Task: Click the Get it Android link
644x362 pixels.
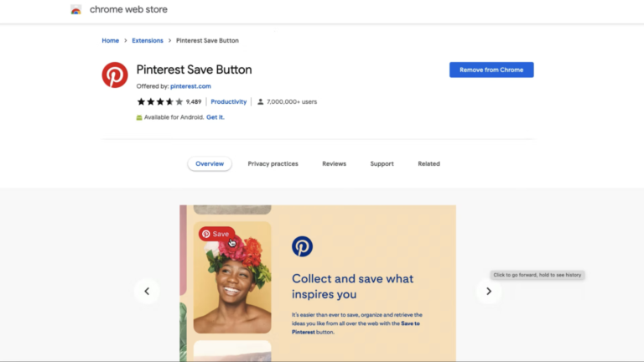Action: 216,117
